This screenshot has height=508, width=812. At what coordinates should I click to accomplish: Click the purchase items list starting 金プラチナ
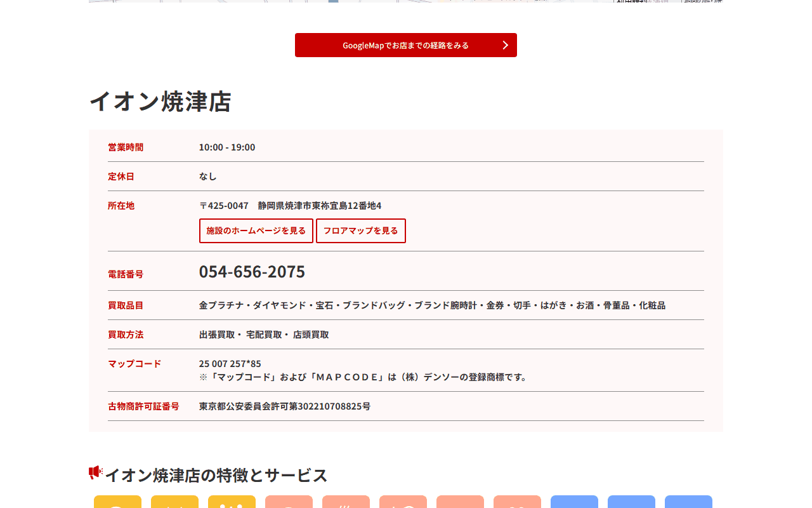432,305
